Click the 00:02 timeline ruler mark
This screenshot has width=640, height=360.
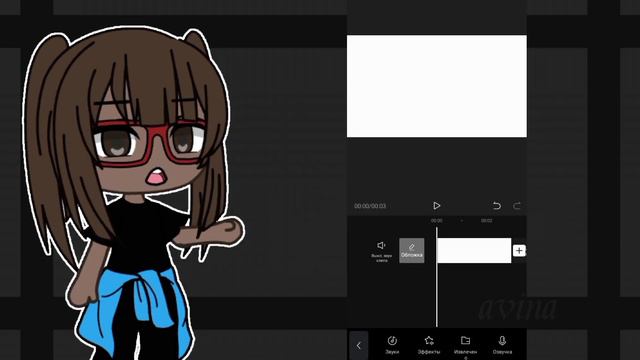pyautogui.click(x=486, y=220)
